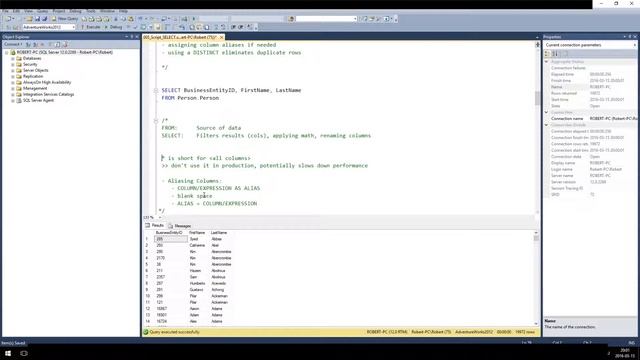Expand Integration Services Catalogs node

13,94
